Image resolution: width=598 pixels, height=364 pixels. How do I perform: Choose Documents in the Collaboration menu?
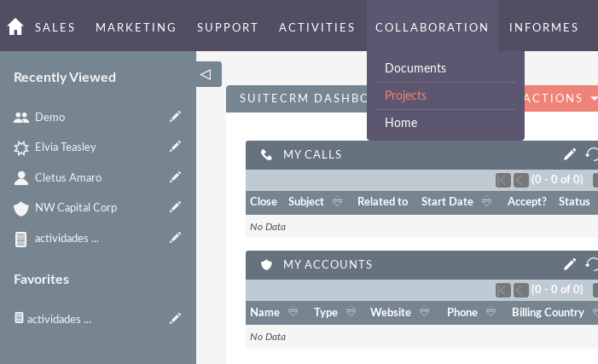click(415, 67)
